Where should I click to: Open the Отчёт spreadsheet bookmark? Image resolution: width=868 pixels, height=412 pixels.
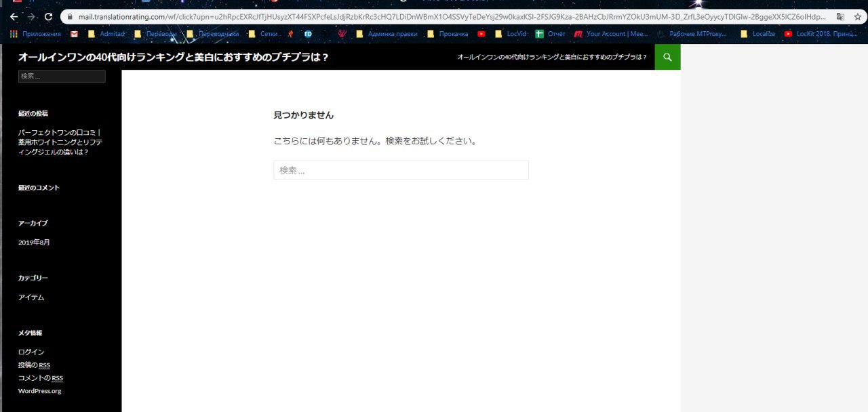coord(550,33)
